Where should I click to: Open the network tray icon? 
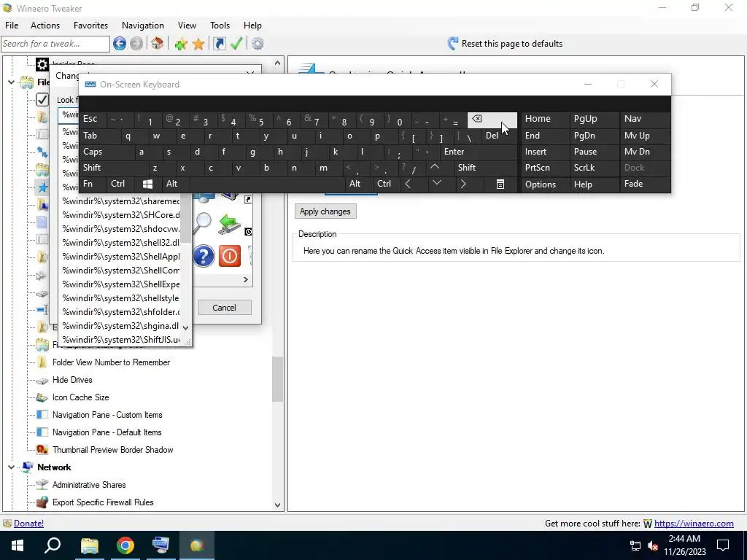point(635,545)
